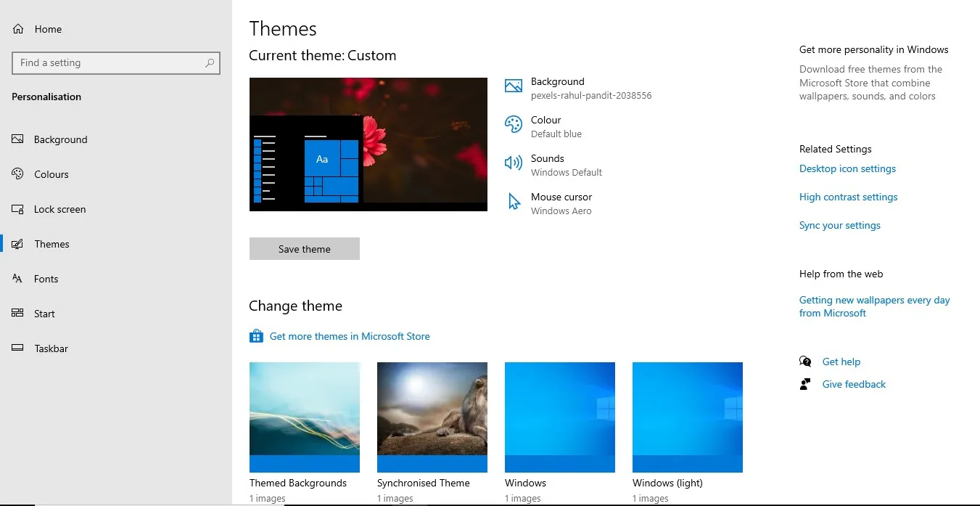Select the Themed Backgrounds theme thumbnail
980x506 pixels.
click(305, 417)
